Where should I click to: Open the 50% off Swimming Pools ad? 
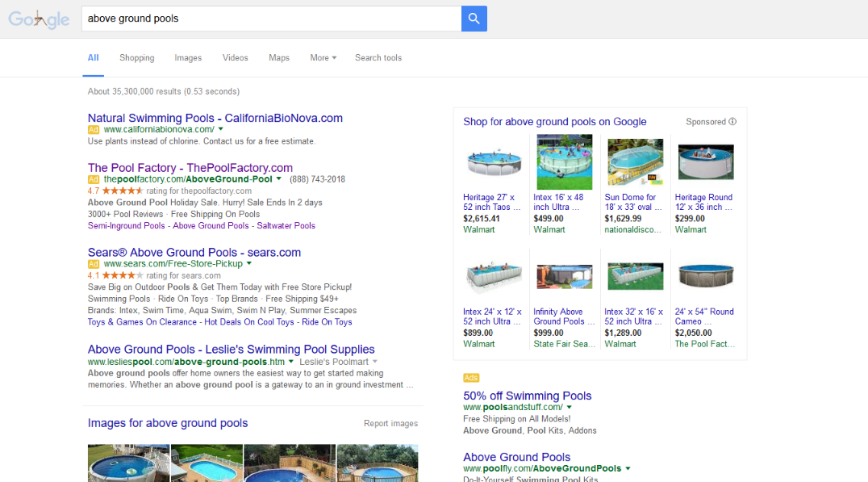coord(527,396)
